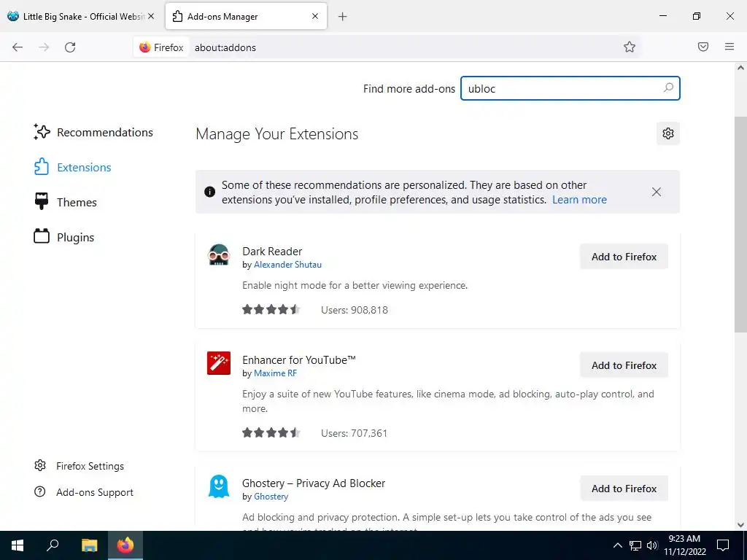This screenshot has width=747, height=560.
Task: Open the Save to Pocket icon
Action: click(x=703, y=47)
